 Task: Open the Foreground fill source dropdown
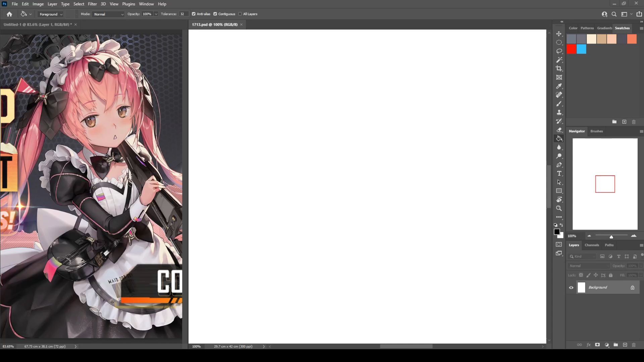[51, 14]
